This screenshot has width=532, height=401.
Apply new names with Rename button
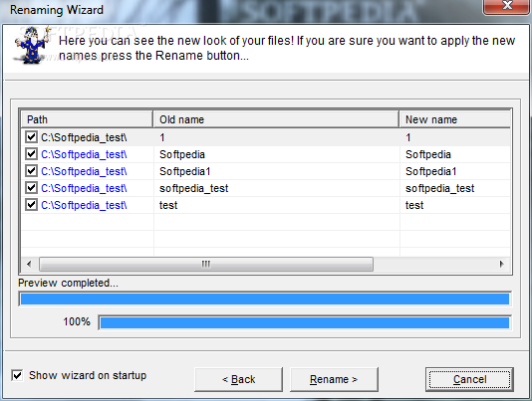334,379
